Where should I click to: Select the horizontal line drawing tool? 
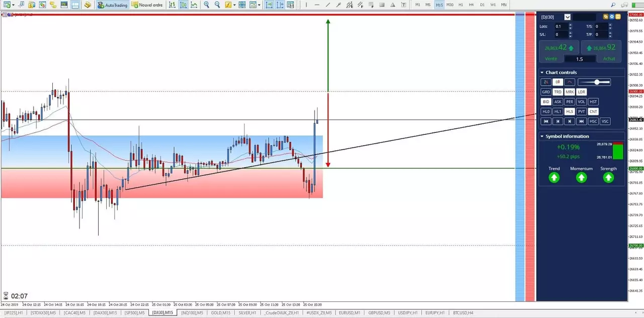317,5
